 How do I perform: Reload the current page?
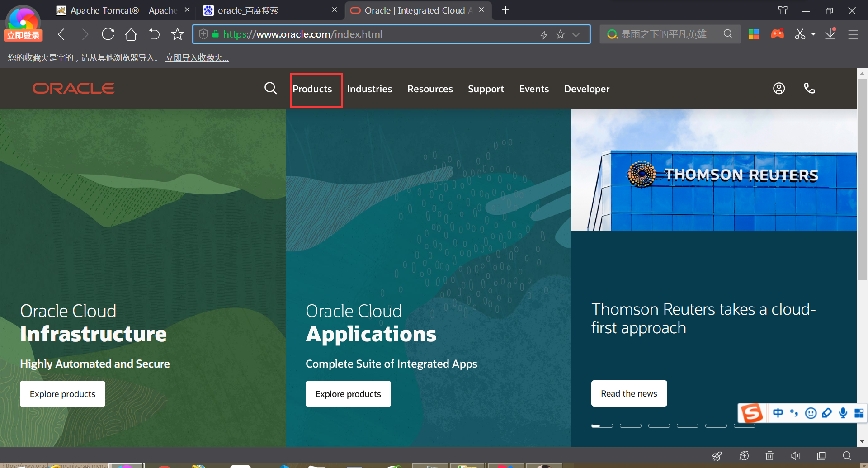(108, 34)
